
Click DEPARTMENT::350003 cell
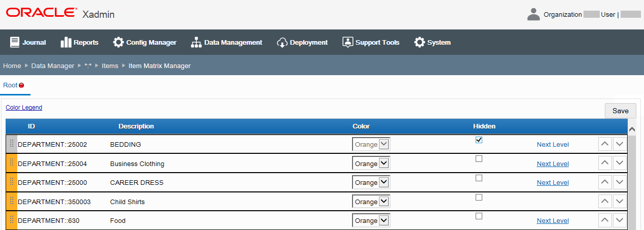coord(54,202)
